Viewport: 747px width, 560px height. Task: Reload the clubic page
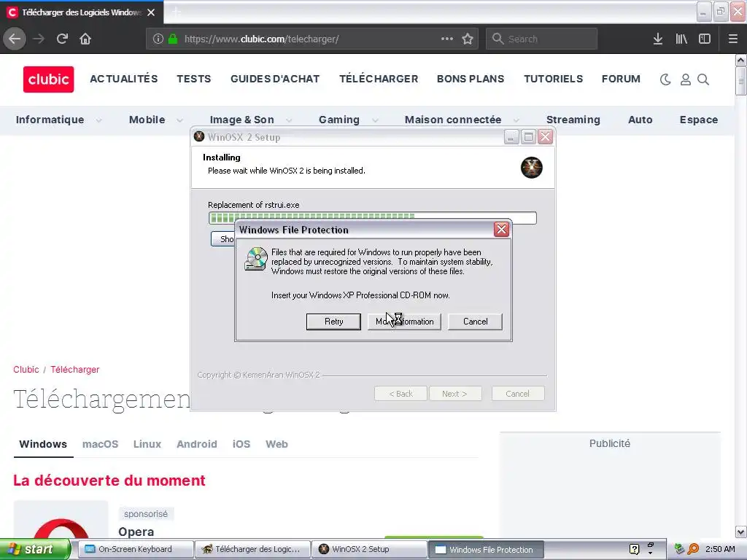pos(62,39)
